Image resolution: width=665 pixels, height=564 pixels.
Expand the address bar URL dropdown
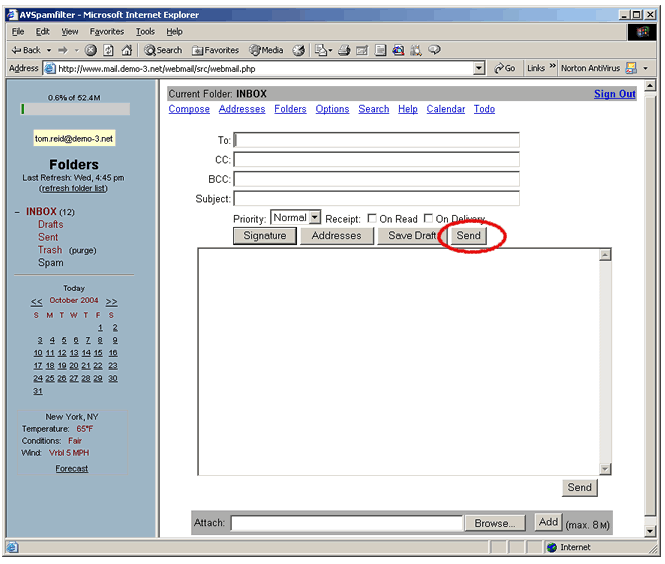pyautogui.click(x=479, y=68)
